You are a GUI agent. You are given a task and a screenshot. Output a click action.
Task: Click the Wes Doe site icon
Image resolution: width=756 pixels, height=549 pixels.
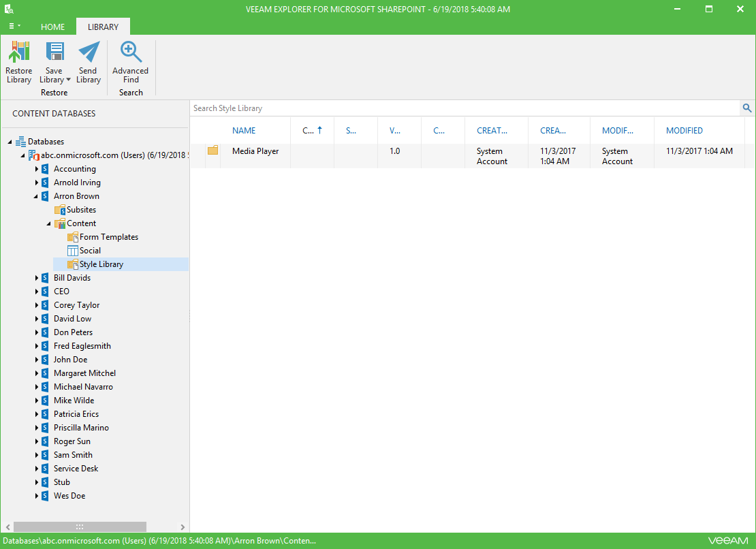point(46,495)
